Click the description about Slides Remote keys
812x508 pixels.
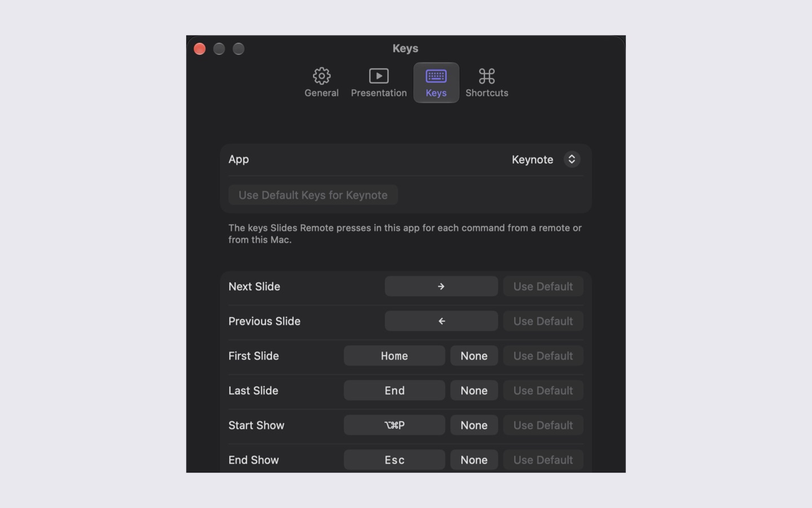[x=405, y=234]
